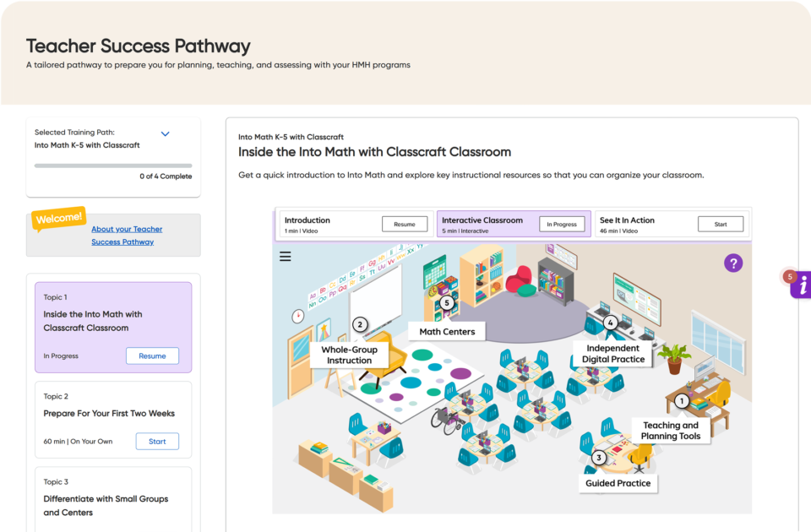The image size is (811, 532).
Task: Select Topic 1 Inside the Into Math card title
Action: pos(93,321)
